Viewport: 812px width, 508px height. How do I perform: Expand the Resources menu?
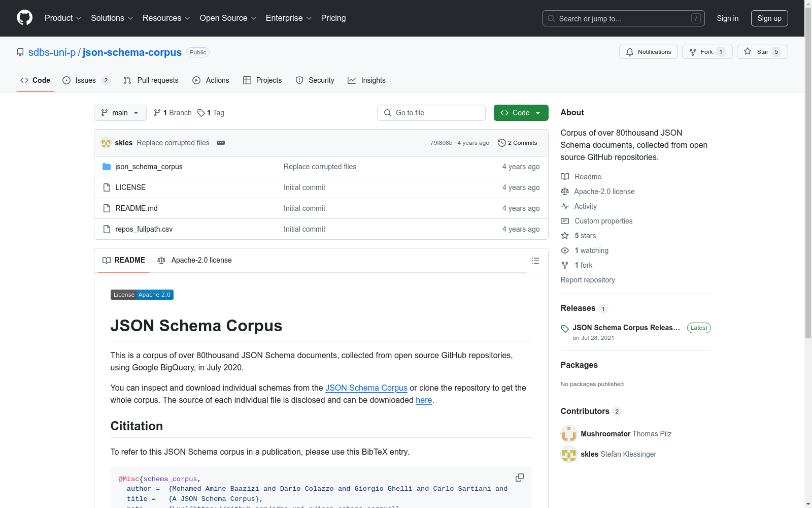pos(166,18)
